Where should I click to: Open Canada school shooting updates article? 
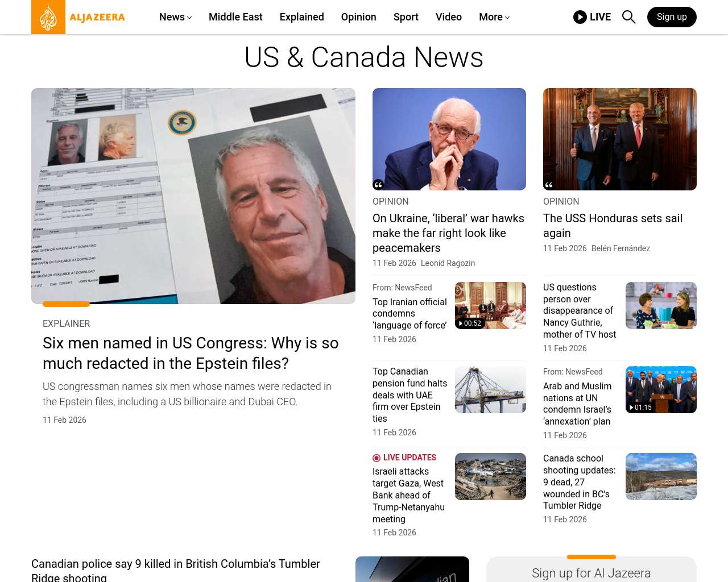(x=579, y=482)
